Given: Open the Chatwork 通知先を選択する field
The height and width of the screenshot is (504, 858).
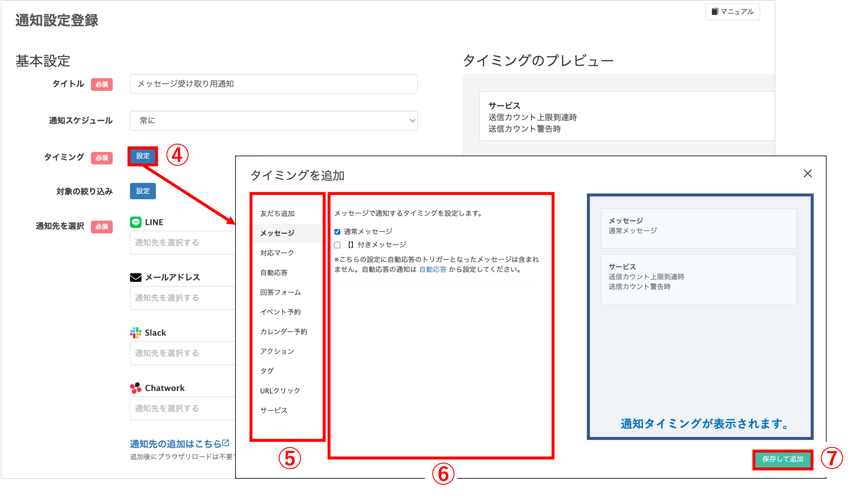Looking at the screenshot, I should point(183,408).
